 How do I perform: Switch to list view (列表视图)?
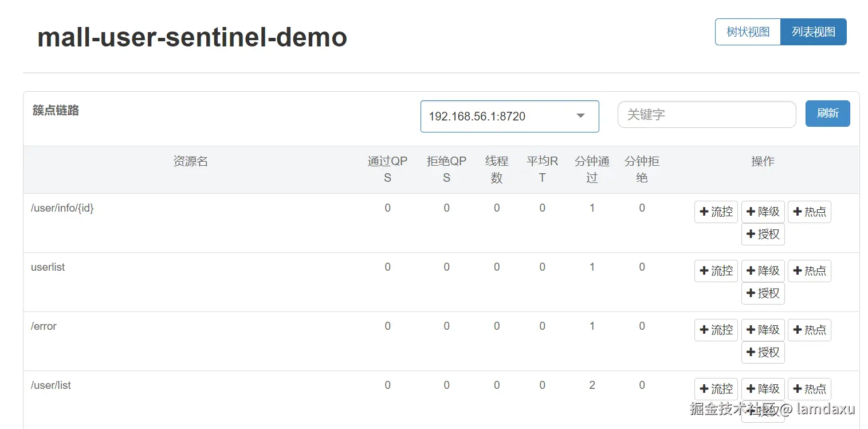[813, 32]
